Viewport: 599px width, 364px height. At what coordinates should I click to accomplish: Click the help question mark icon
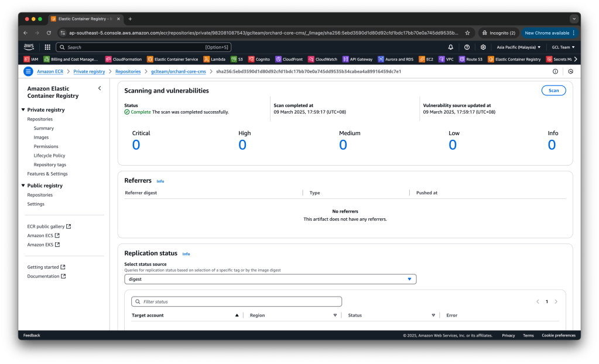[x=467, y=47]
